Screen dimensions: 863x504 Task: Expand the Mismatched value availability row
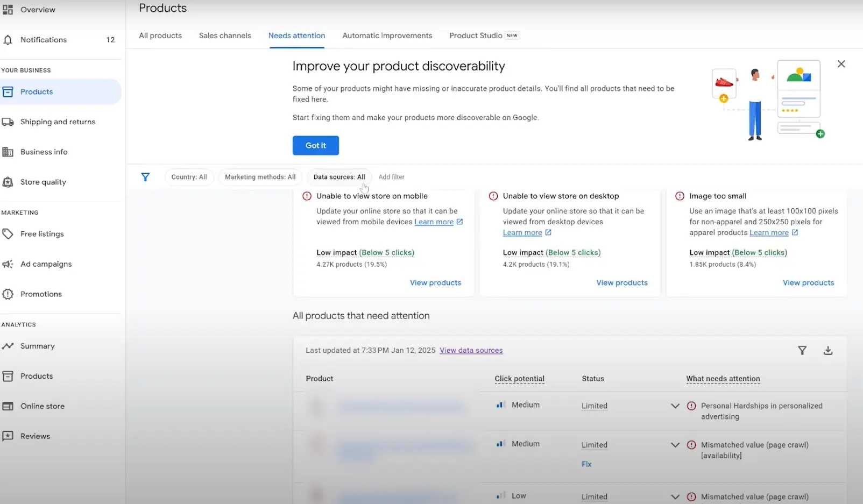click(675, 445)
